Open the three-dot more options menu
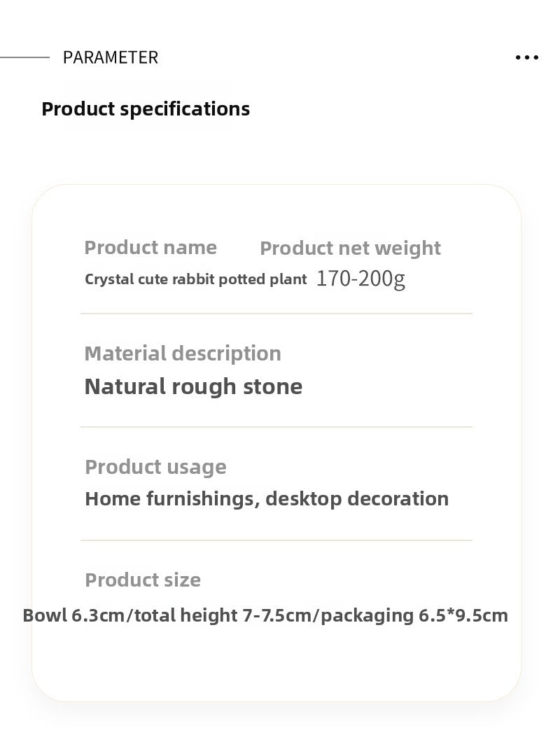Screen dimensions: 553x756 526,57
